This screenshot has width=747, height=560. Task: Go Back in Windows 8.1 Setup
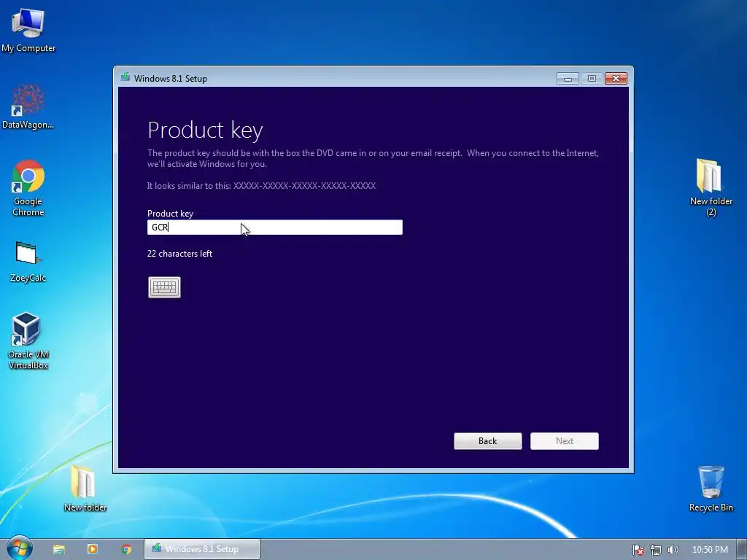(488, 441)
